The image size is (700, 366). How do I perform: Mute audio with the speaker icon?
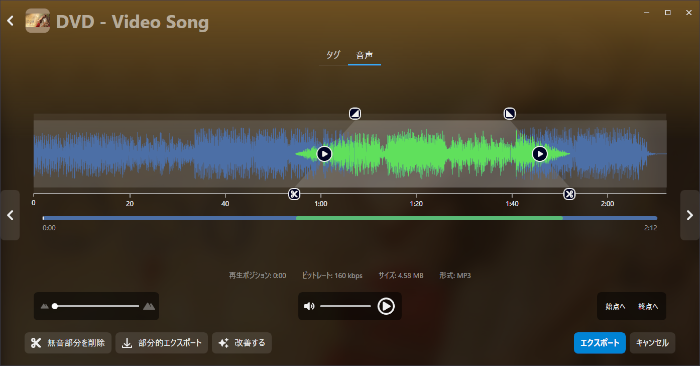click(309, 306)
